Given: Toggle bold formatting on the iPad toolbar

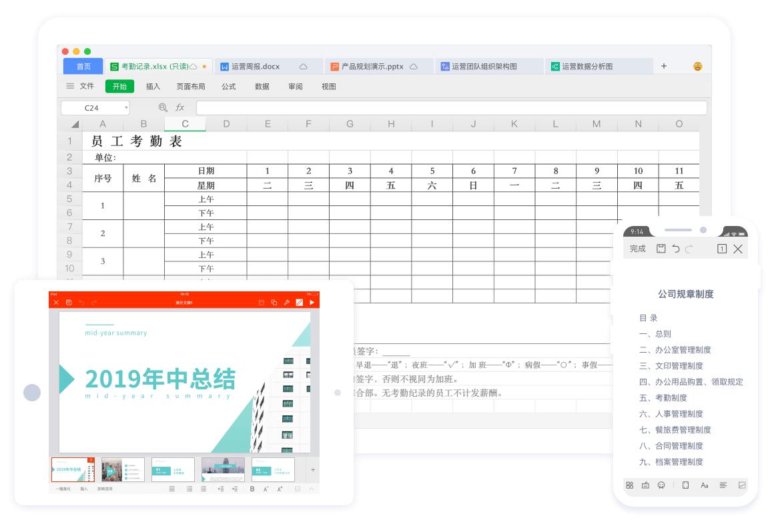Looking at the screenshot, I should [252, 489].
